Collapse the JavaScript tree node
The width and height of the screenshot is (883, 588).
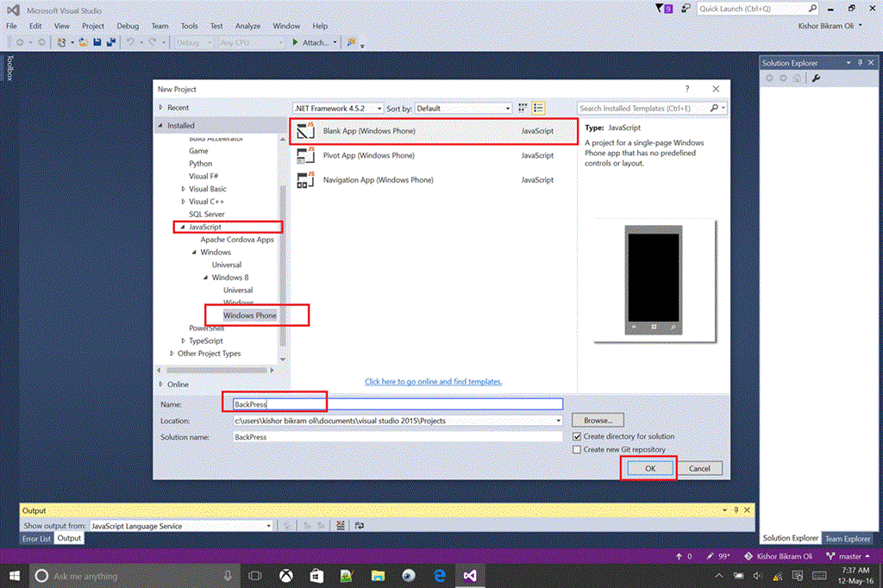183,227
